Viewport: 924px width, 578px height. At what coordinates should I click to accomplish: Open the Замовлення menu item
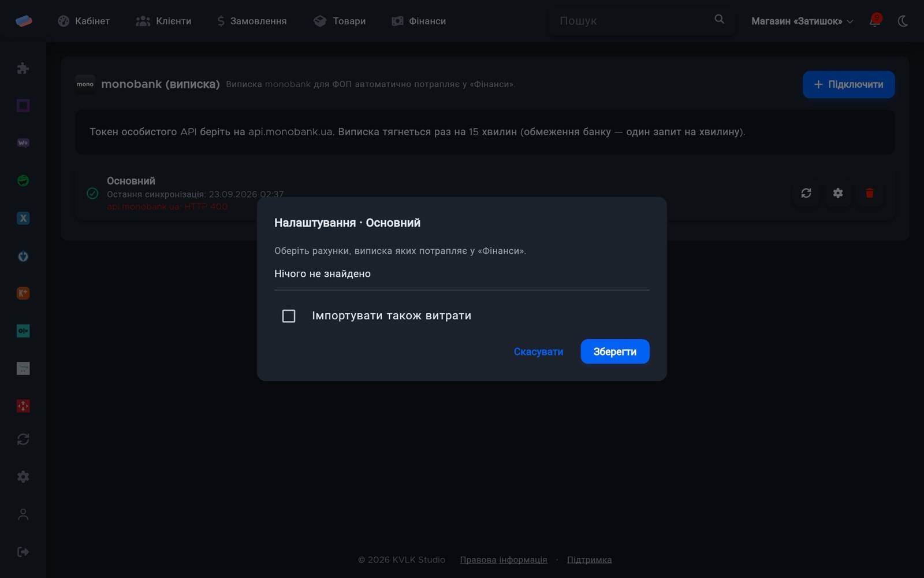pyautogui.click(x=252, y=21)
